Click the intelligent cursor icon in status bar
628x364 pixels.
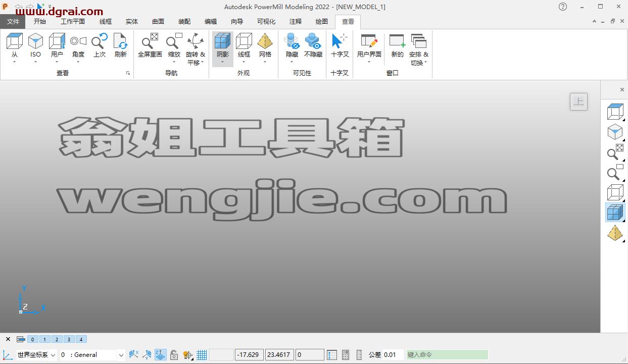click(188, 355)
